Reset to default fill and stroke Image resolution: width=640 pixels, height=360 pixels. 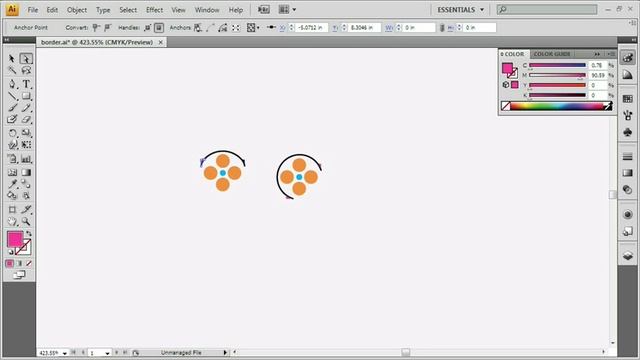point(11,252)
